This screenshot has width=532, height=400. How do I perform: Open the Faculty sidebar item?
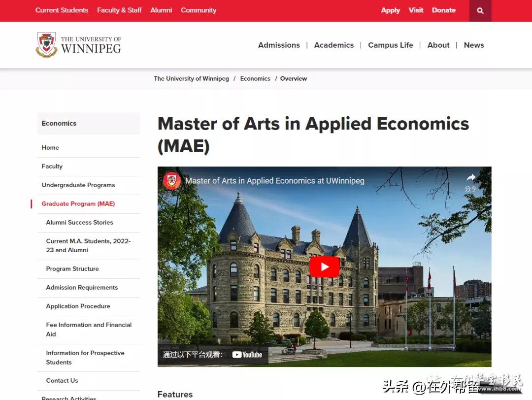52,166
